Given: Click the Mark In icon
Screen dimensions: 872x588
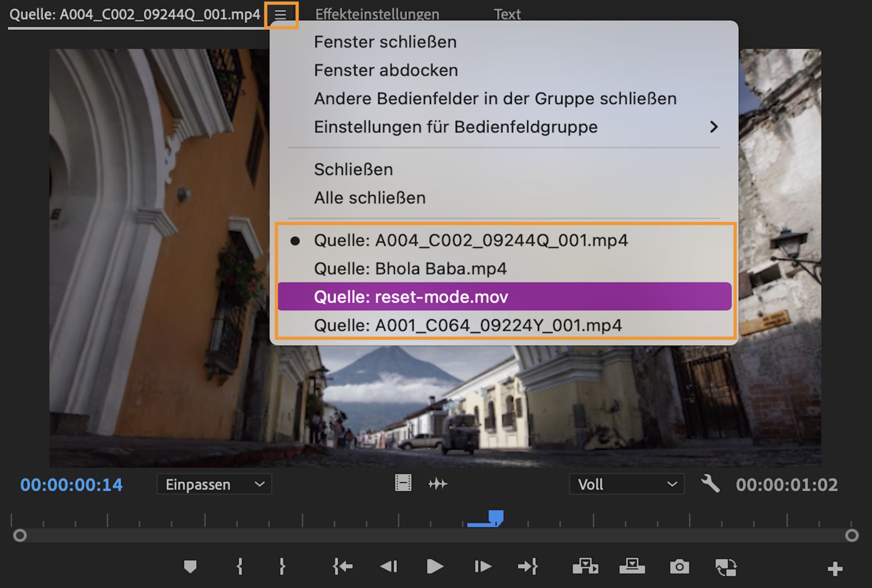Looking at the screenshot, I should click(x=239, y=566).
